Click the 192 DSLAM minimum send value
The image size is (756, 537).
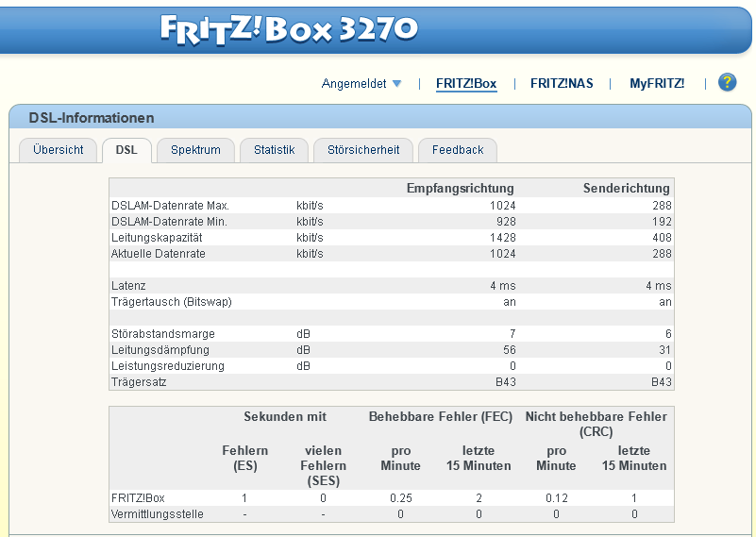[x=662, y=222]
